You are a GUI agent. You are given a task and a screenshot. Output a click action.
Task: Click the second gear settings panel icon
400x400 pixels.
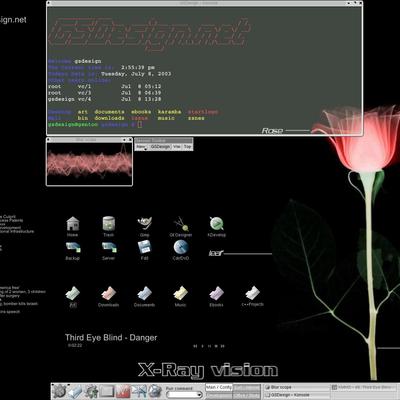(91, 391)
